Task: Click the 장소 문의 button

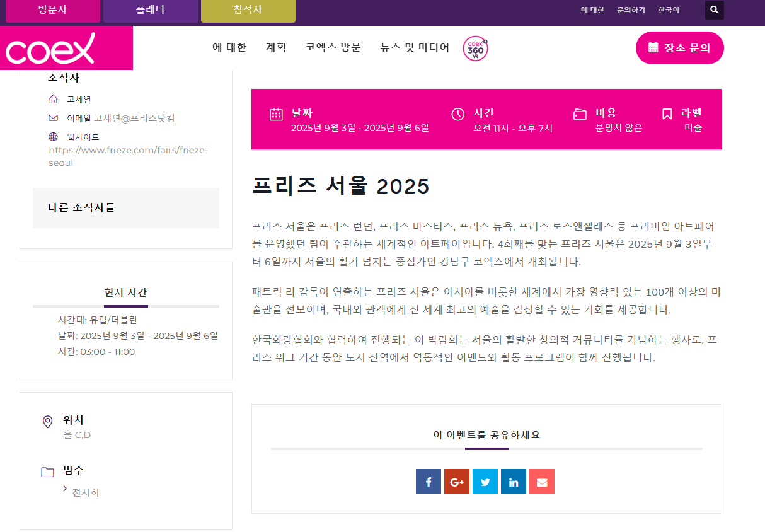Action: tap(680, 48)
